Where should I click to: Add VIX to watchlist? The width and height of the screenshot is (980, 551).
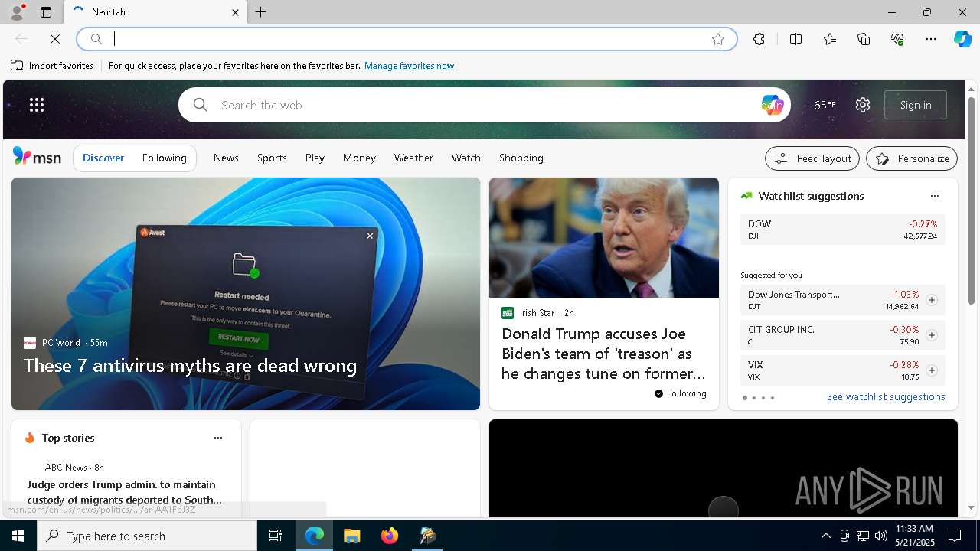(x=932, y=370)
